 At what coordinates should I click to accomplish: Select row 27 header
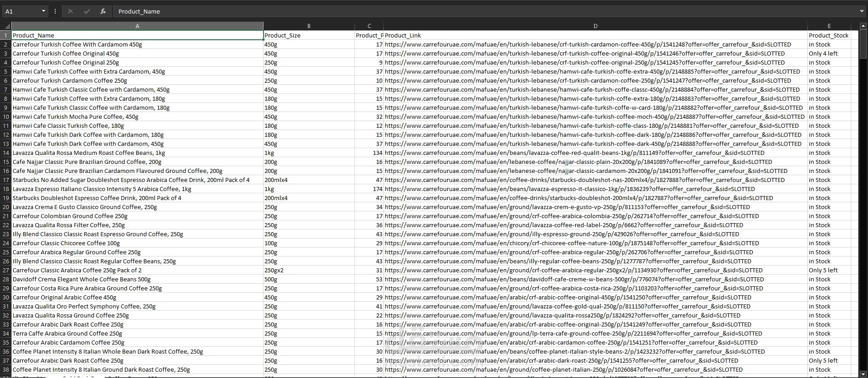6,270
